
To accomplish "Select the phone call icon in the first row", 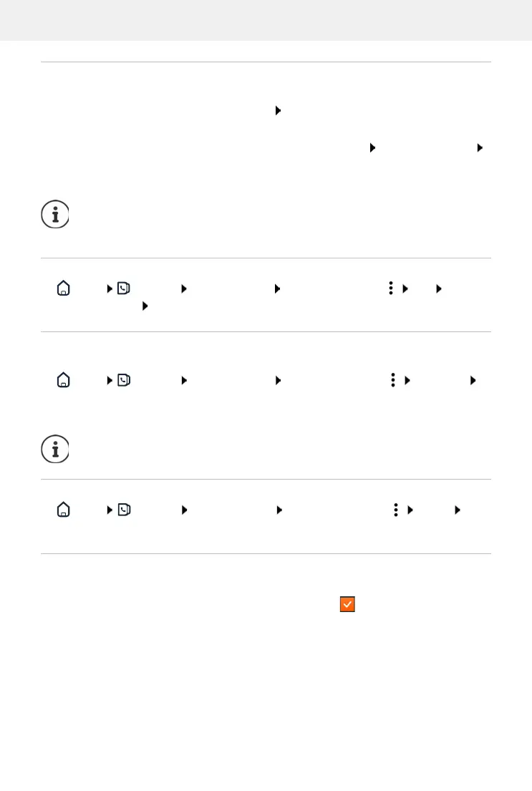I will (x=124, y=288).
